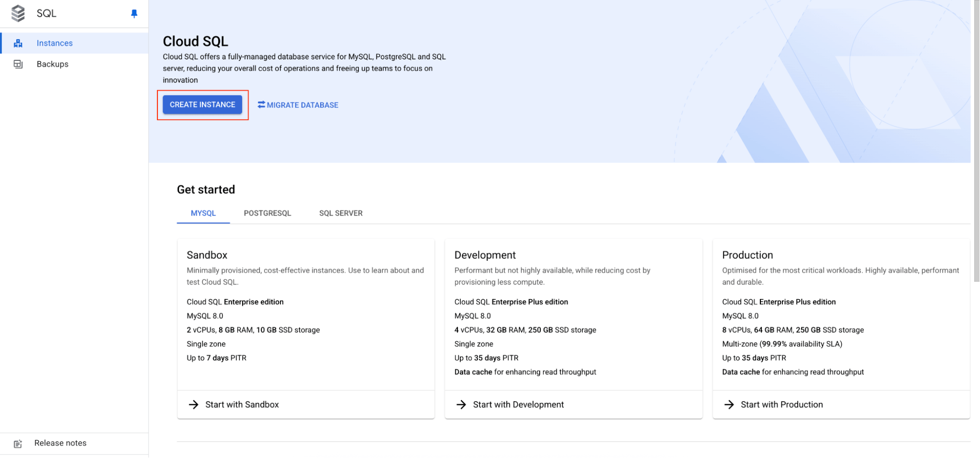Toggle the blue pin icon beside SQL

134,14
